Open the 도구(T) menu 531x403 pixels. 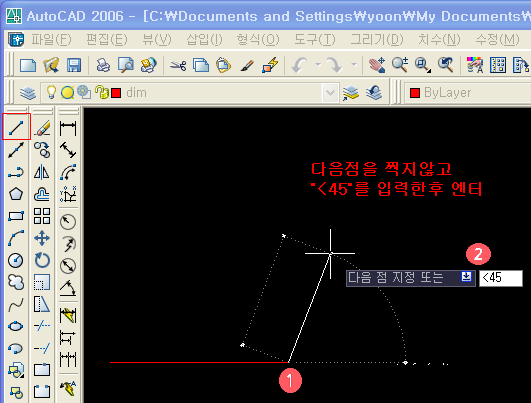pos(315,40)
